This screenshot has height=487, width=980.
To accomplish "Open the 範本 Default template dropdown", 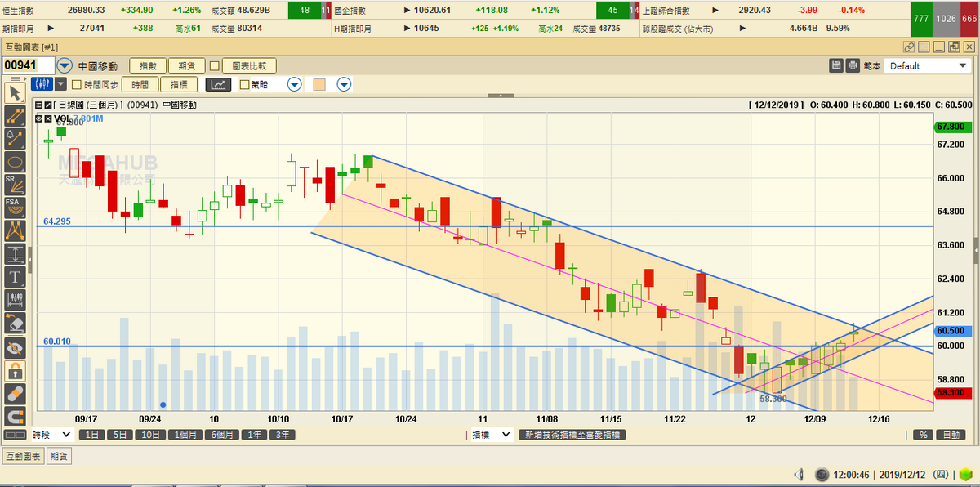I will (x=928, y=66).
